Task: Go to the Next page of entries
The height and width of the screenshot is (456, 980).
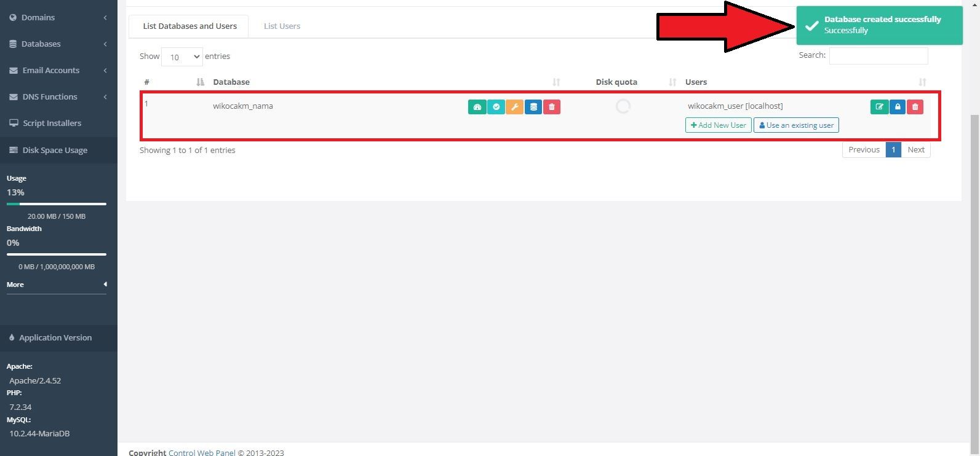Action: point(915,150)
